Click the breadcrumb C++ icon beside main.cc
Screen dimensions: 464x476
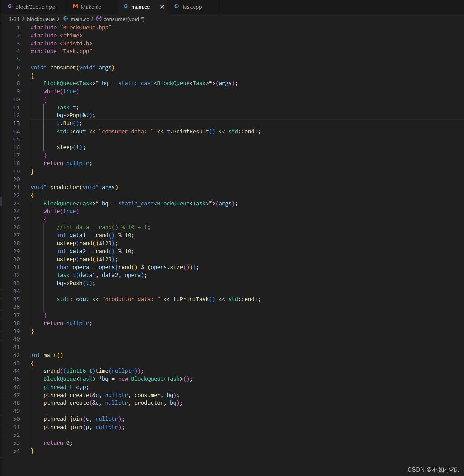66,19
